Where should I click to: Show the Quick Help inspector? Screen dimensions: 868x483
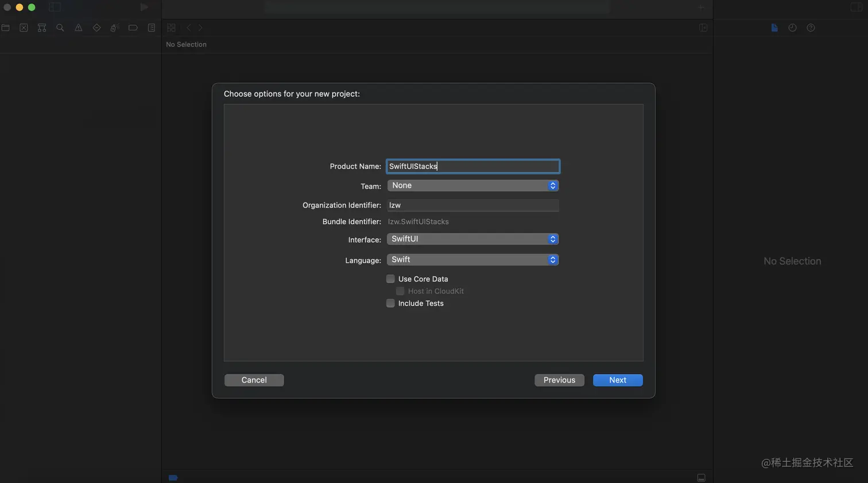pos(811,28)
